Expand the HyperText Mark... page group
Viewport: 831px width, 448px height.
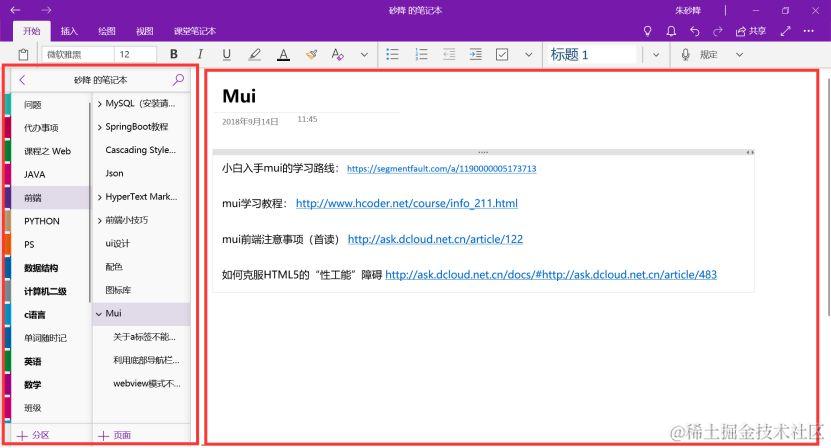100,197
